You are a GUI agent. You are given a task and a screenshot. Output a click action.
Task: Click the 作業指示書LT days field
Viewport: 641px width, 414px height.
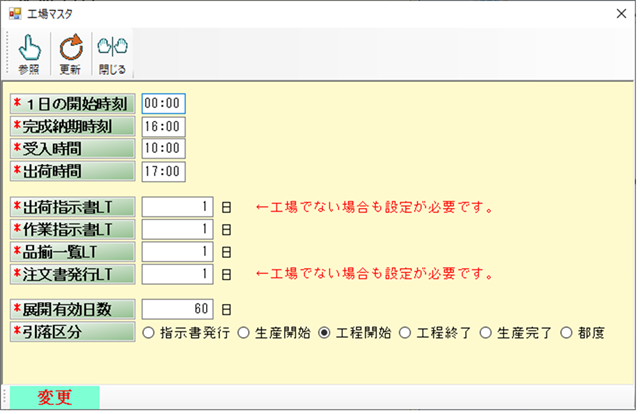[178, 230]
